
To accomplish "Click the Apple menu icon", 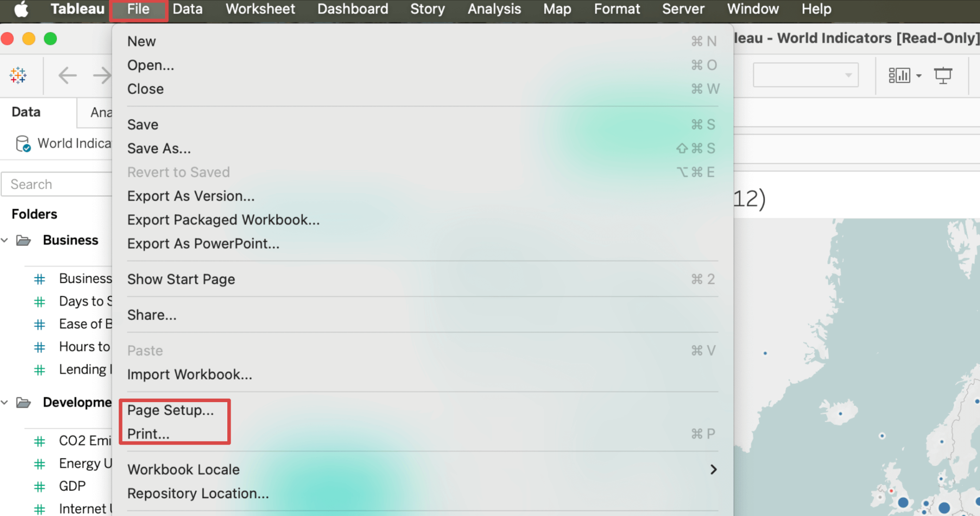I will [21, 9].
